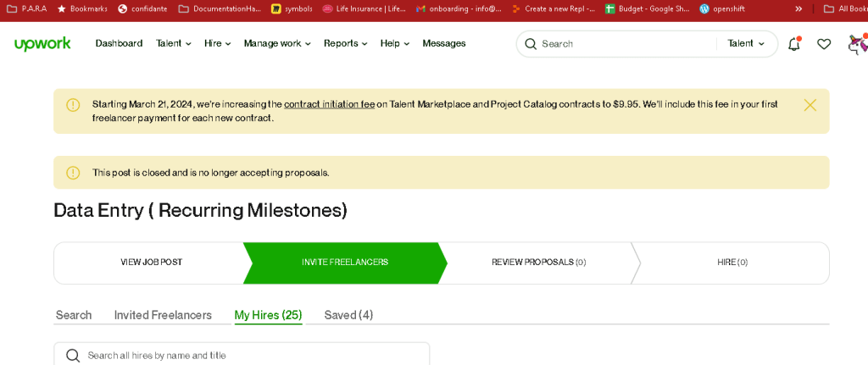This screenshot has width=868, height=365.
Task: Go to Review Proposals (0) step
Action: click(x=538, y=263)
